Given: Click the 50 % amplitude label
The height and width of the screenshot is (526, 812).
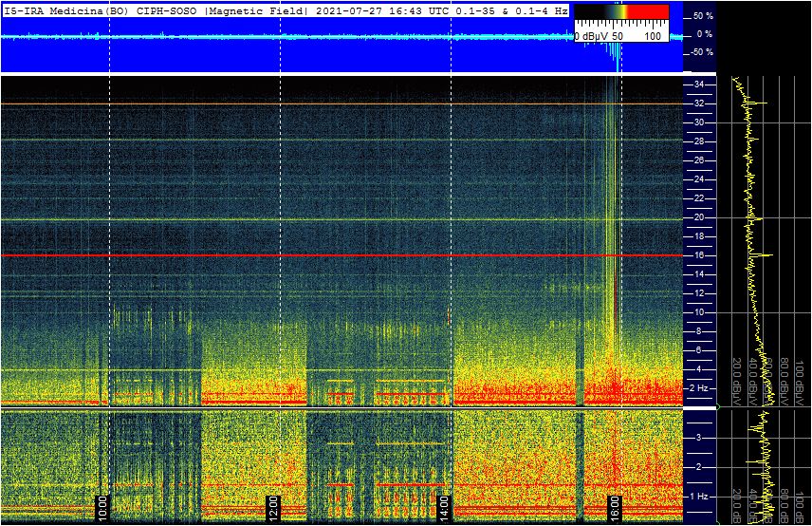Looking at the screenshot, I should pos(703,16).
